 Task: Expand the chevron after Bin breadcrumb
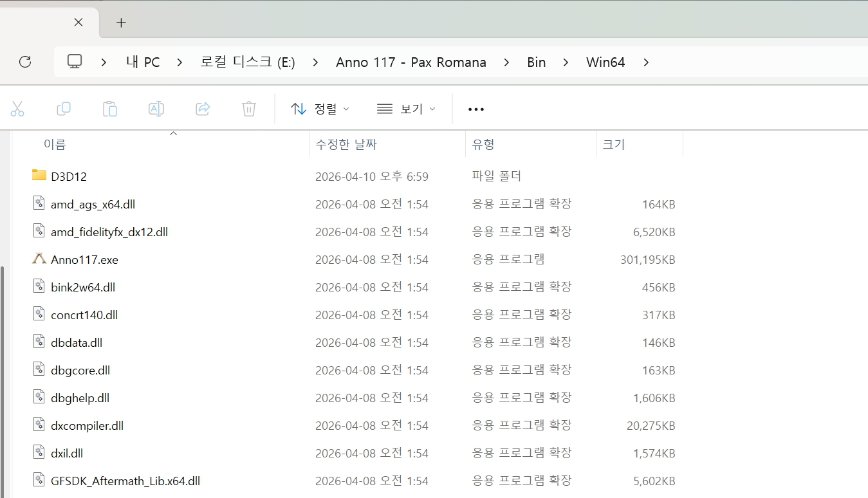coord(566,62)
